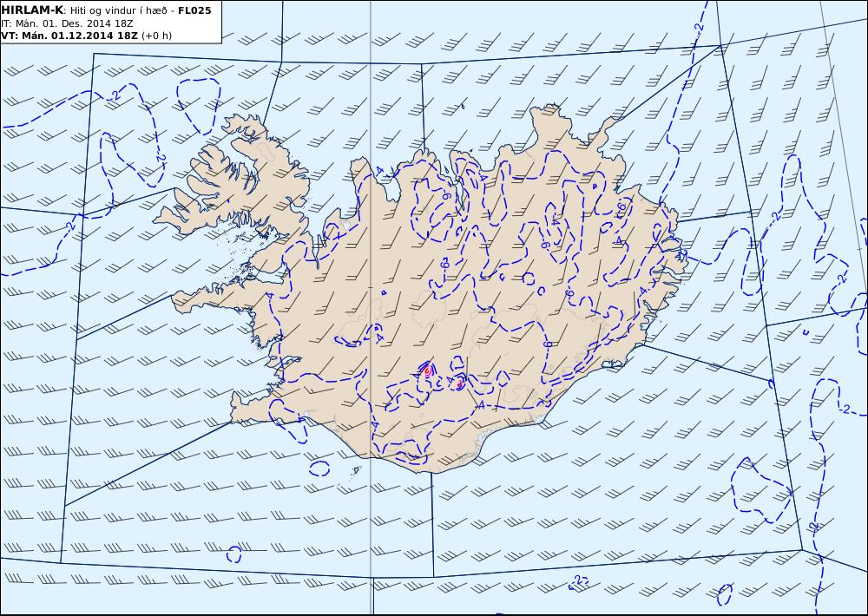Click the IT: Mán. 01. Des. 2014 18Z line
The image size is (868, 616).
[67, 23]
